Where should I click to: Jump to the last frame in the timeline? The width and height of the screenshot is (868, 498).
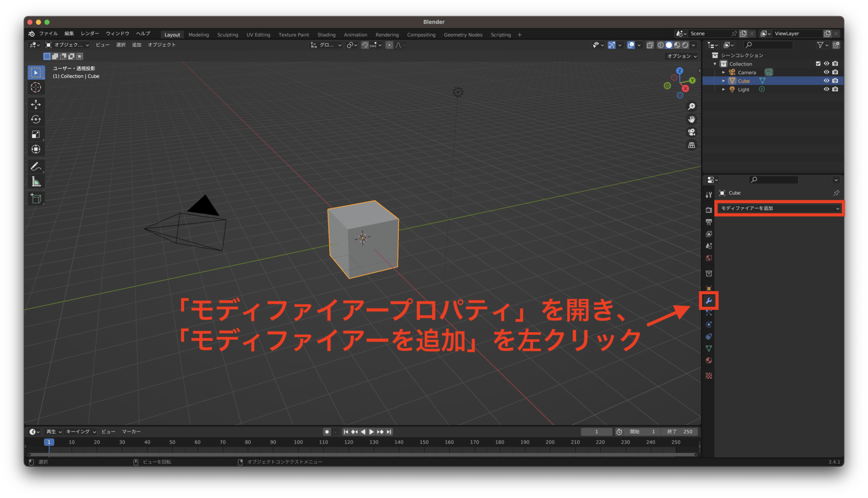click(389, 432)
